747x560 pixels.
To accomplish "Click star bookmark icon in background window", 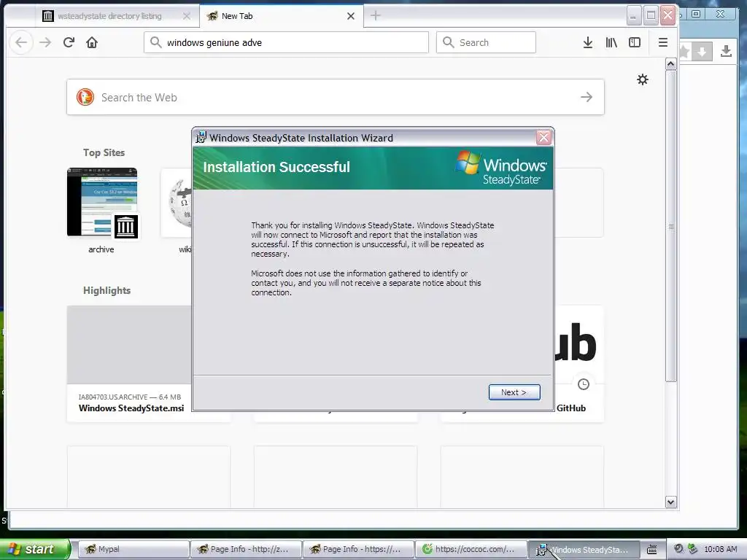I will pyautogui.click(x=684, y=52).
